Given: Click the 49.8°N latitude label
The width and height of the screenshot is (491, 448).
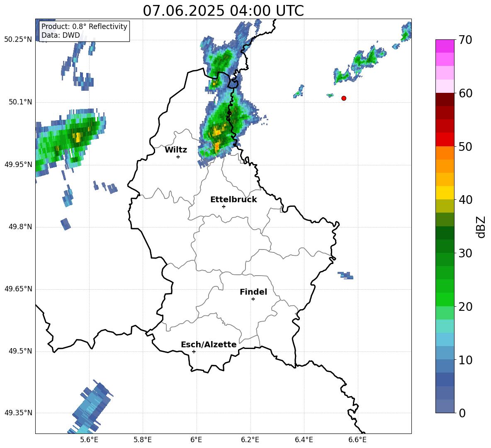Looking at the screenshot, I should tap(20, 227).
